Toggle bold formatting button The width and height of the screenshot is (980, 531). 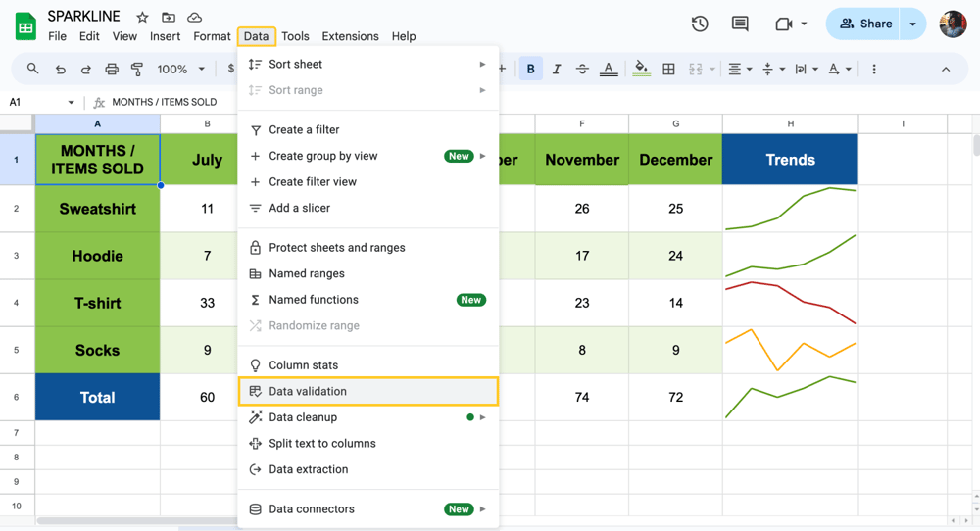click(531, 70)
